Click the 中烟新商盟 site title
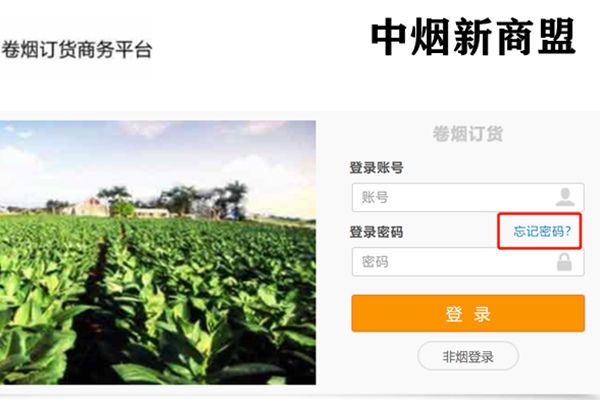 [473, 37]
